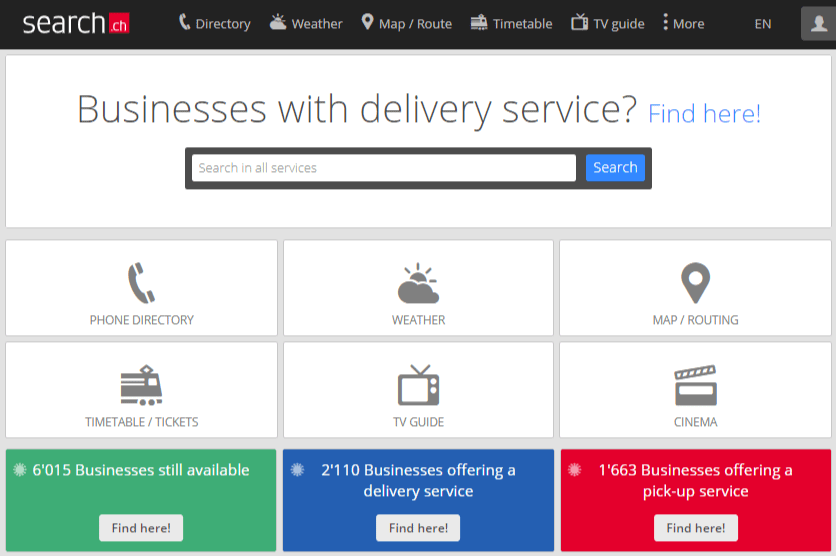Viewport: 836px width, 556px height.
Task: Open the EN language selector
Action: point(763,24)
